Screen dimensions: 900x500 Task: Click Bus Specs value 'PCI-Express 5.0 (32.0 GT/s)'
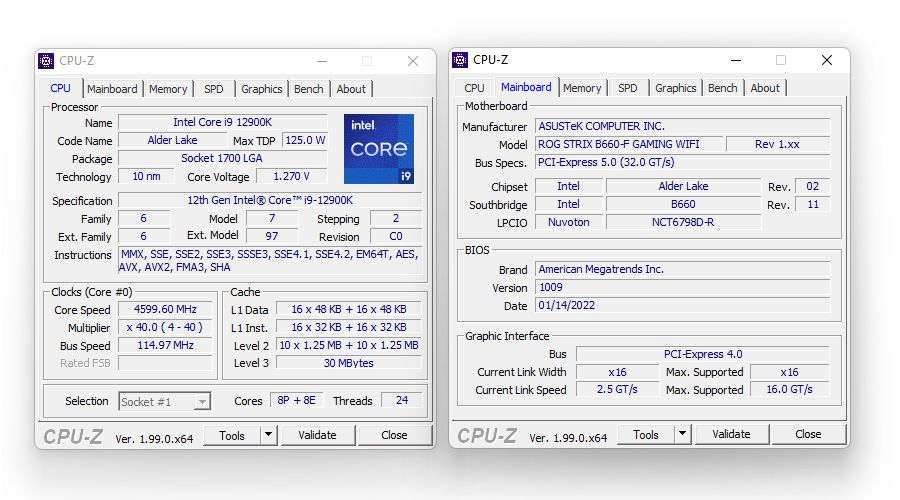[683, 162]
